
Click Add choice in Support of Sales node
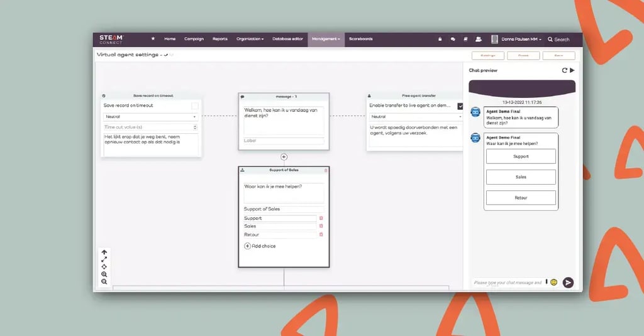(260, 246)
